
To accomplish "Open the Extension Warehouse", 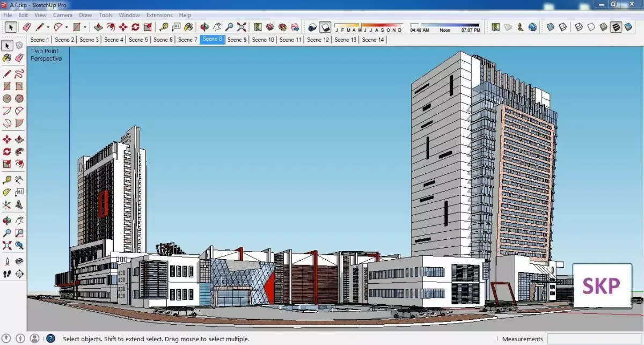I will point(282,27).
